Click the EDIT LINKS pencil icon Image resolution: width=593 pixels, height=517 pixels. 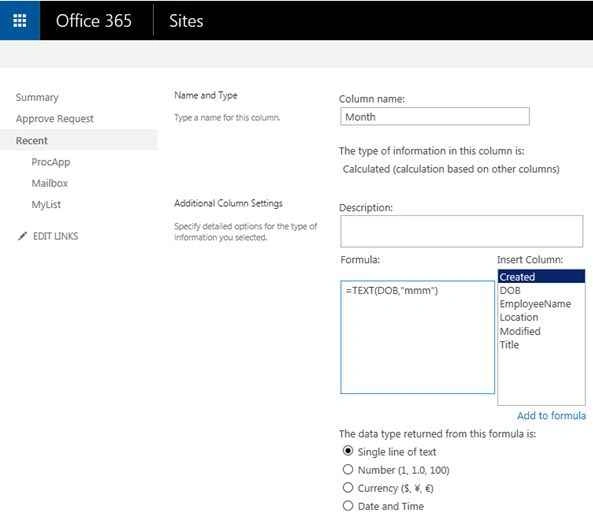[x=22, y=236]
